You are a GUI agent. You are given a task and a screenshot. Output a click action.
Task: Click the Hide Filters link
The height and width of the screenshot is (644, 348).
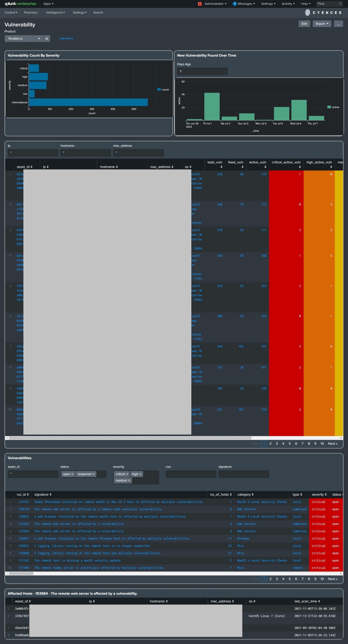(66, 38)
